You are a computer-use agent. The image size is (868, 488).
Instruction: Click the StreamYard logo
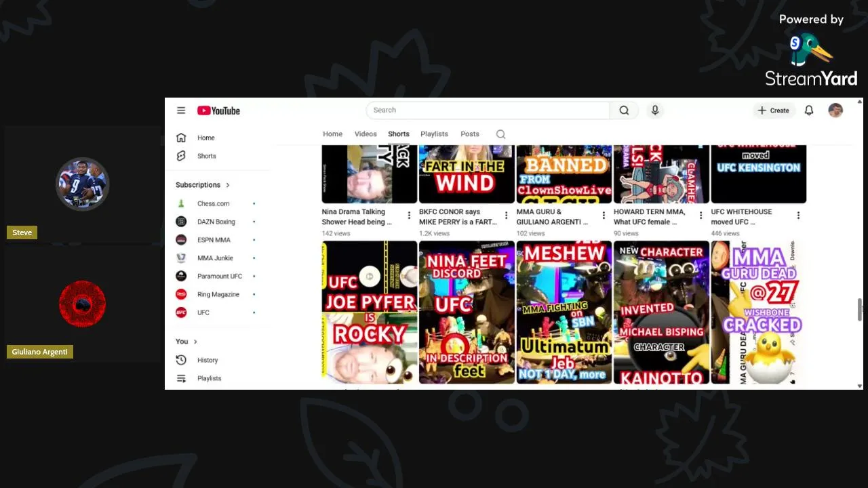811,61
